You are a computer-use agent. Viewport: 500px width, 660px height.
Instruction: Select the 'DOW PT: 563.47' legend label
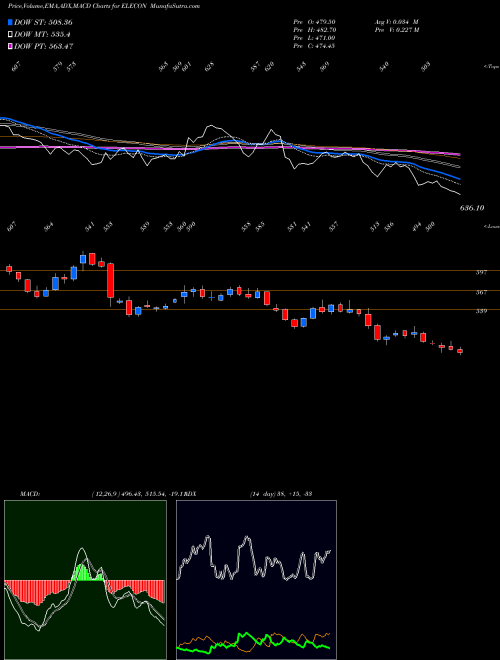(x=44, y=46)
